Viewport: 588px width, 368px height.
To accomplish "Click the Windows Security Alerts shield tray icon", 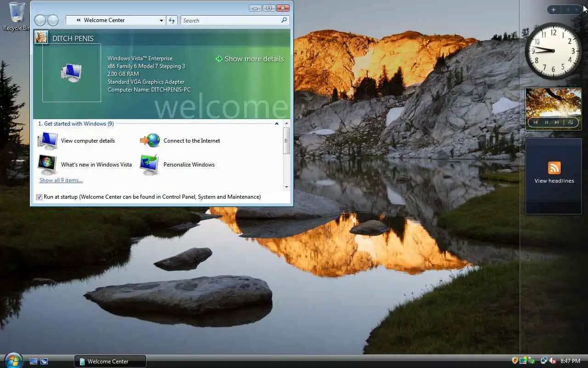I will (x=515, y=361).
